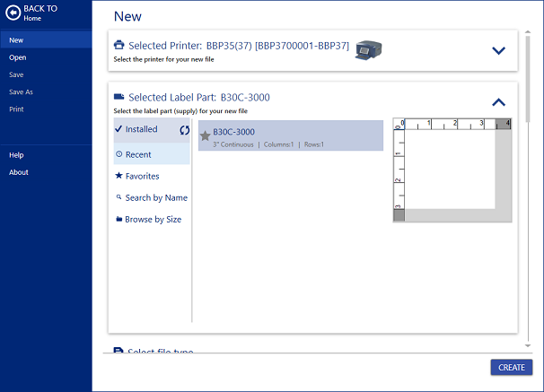Expand the Selected Printer section

499,50
